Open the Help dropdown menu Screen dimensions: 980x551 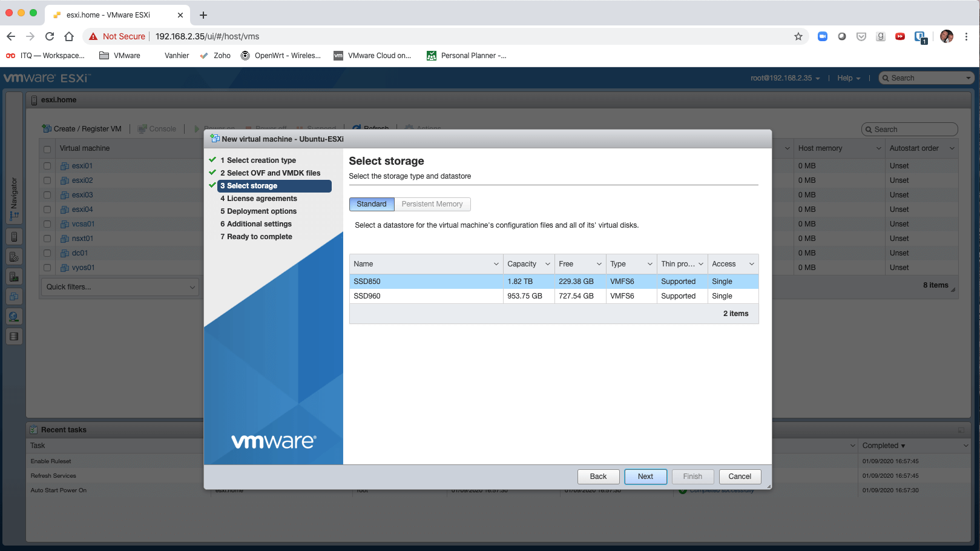[x=849, y=78]
